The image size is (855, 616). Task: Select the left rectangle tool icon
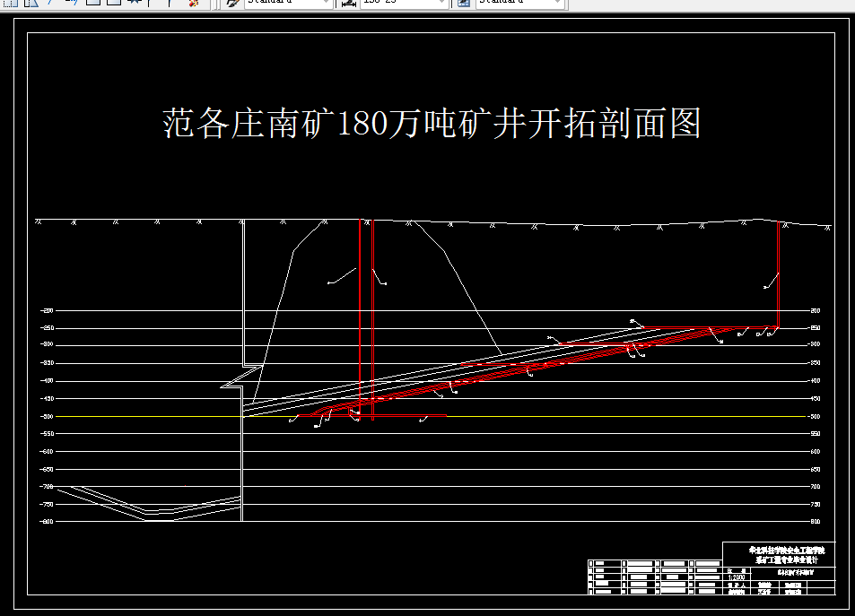point(92,5)
